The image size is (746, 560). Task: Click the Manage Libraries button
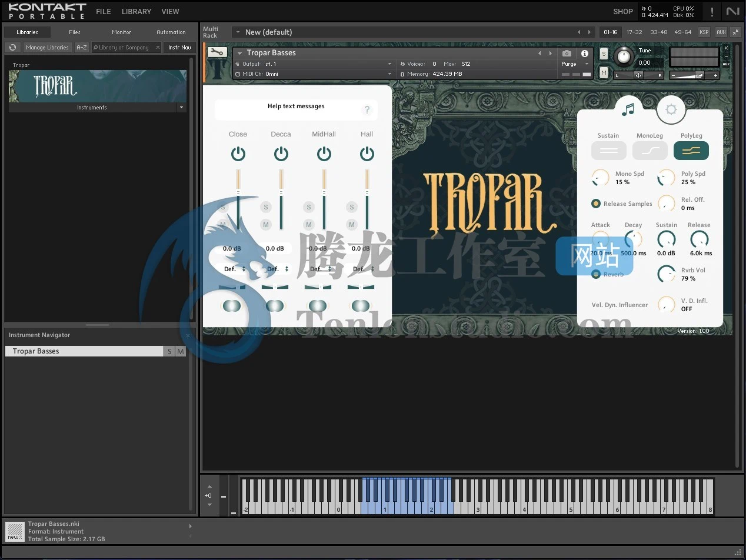click(x=47, y=47)
